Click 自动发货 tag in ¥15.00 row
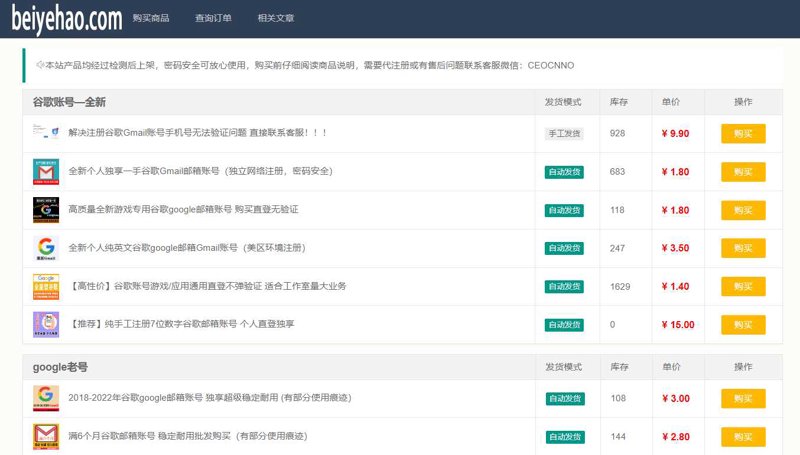800x455 pixels. tap(564, 324)
